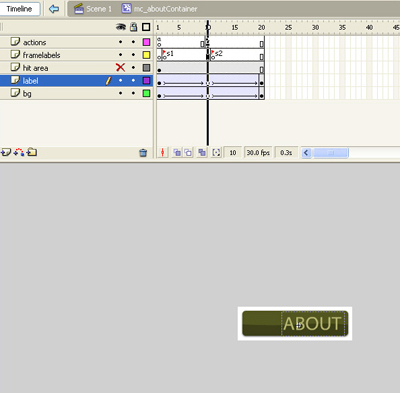Screen dimensions: 400x393
Task: Click frame 30 on timeline ruler
Action: click(315, 28)
